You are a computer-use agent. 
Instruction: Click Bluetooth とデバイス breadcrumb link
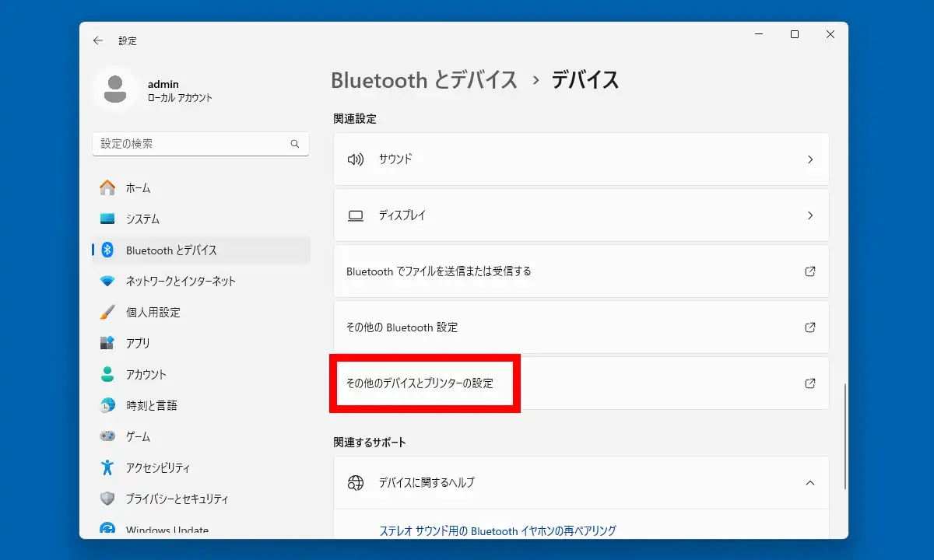(424, 79)
